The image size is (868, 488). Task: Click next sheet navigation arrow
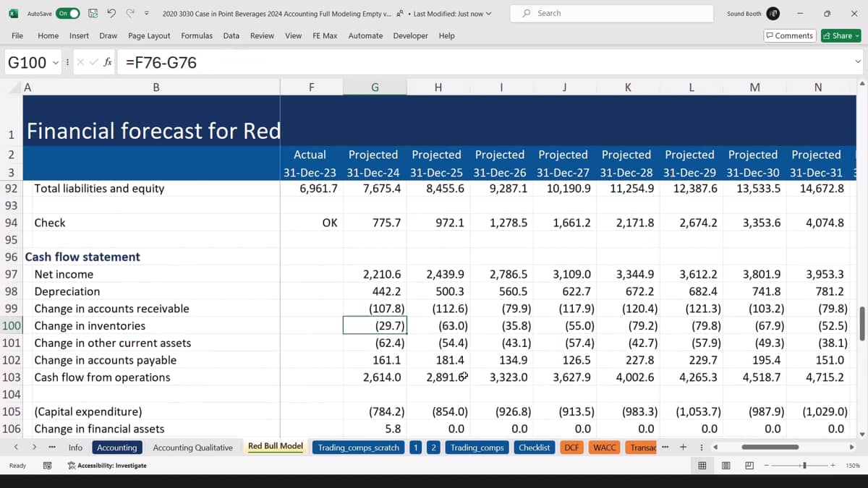(x=34, y=448)
